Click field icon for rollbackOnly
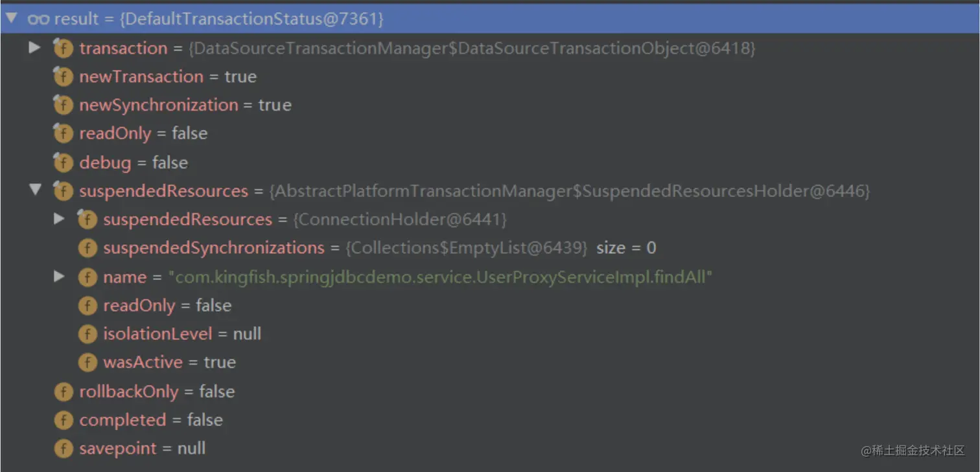Screen dimensions: 980x472 pos(63,392)
